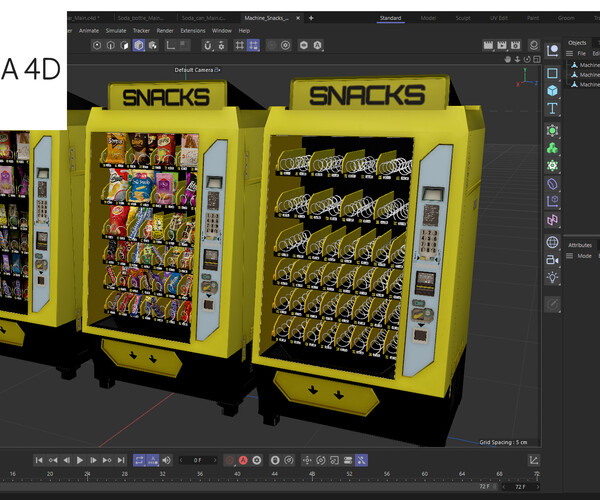Click the viewport pan hand icon

click(x=508, y=59)
